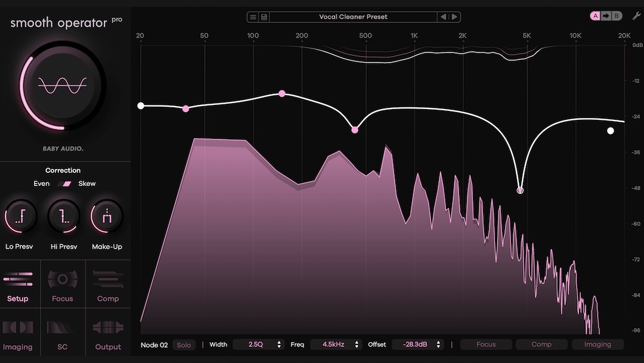Select the pink node near 150 Hz
The height and width of the screenshot is (363, 644).
point(281,94)
